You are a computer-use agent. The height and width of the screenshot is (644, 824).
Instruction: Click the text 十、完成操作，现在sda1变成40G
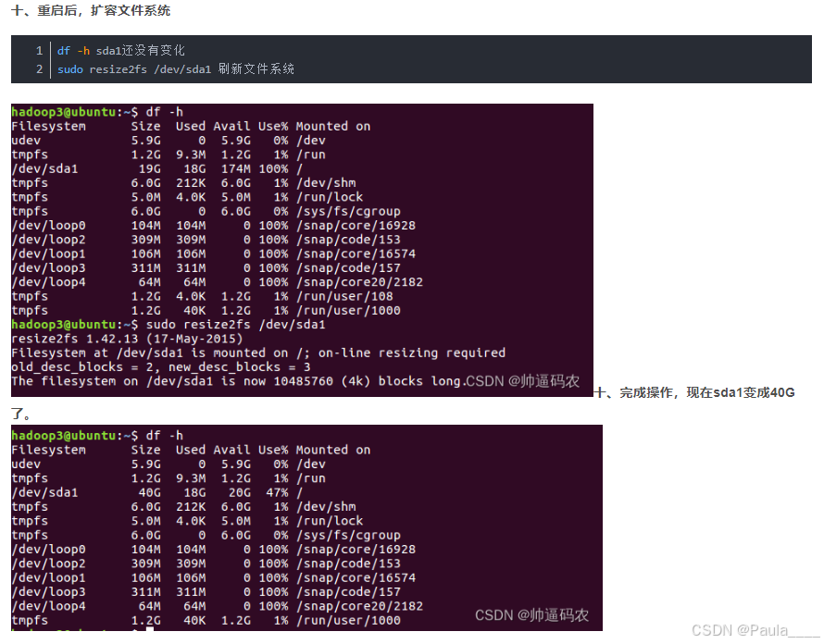coord(694,392)
